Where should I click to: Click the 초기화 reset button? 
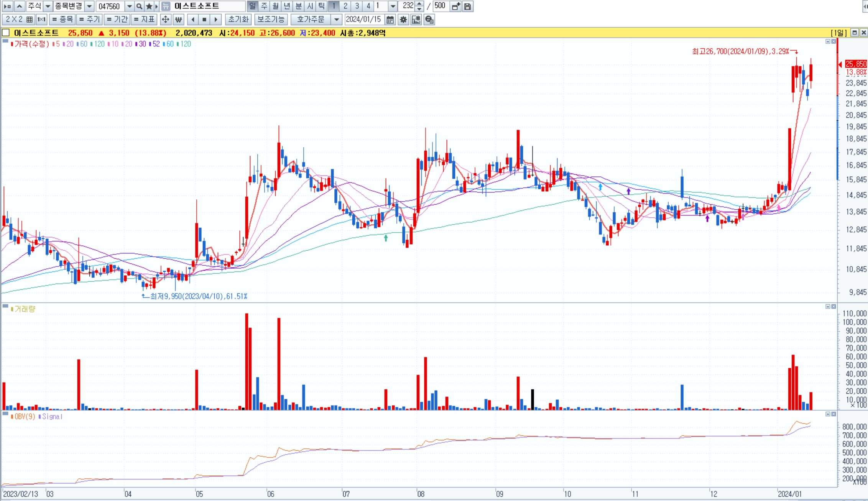(x=238, y=19)
